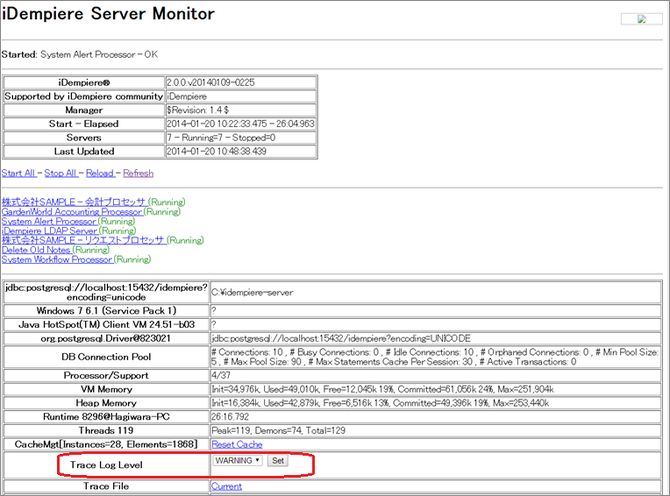Click the Last Updated timestamp value
The image size is (670, 496).
click(x=216, y=151)
